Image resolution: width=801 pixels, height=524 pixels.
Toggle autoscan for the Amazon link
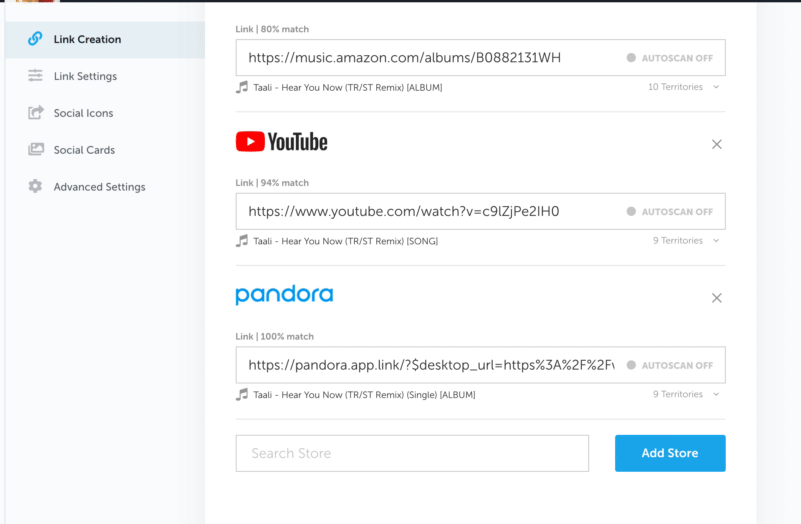670,58
